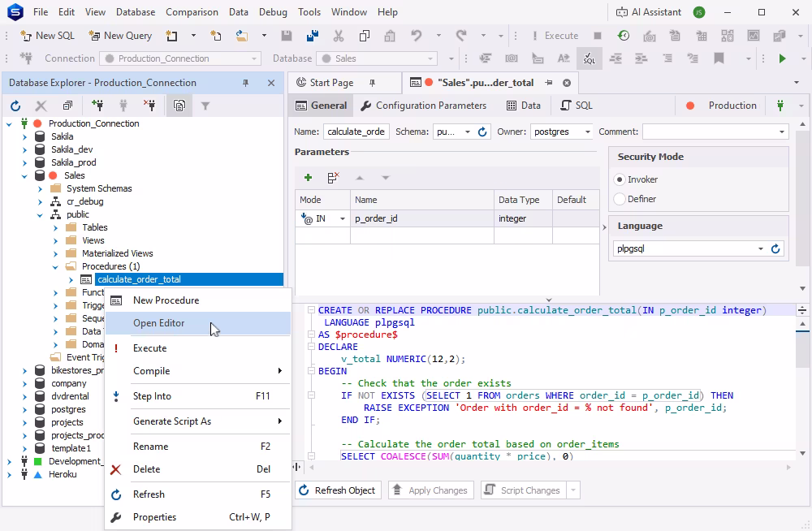Open the Owner postgres dropdown

[587, 132]
